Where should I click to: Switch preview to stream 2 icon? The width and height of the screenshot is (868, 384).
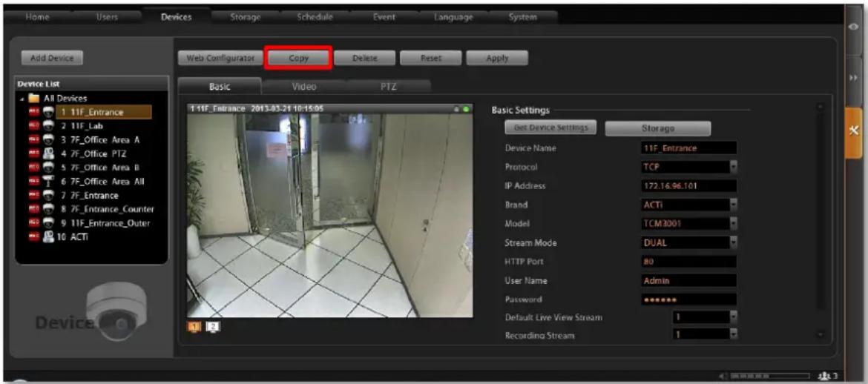click(212, 328)
